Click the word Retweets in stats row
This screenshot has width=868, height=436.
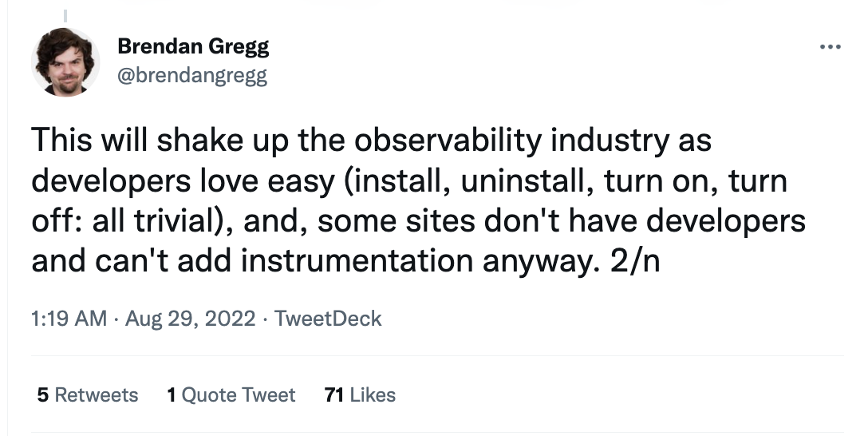[97, 395]
